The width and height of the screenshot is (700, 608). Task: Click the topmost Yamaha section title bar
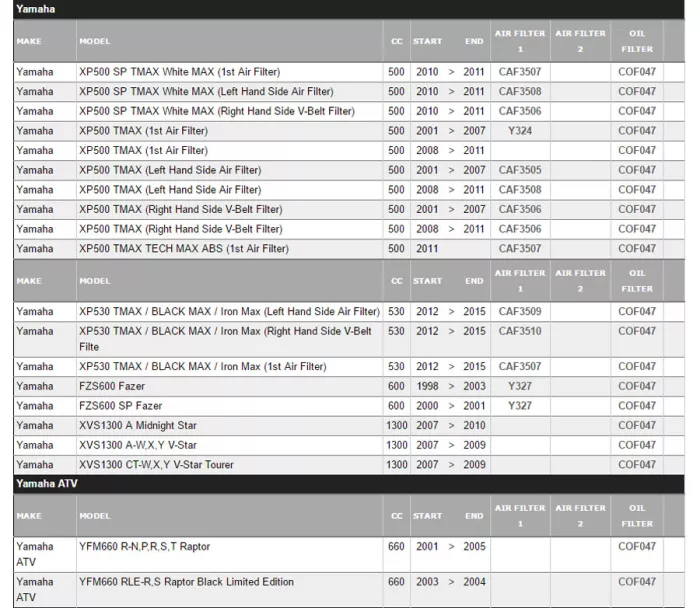coord(36,9)
